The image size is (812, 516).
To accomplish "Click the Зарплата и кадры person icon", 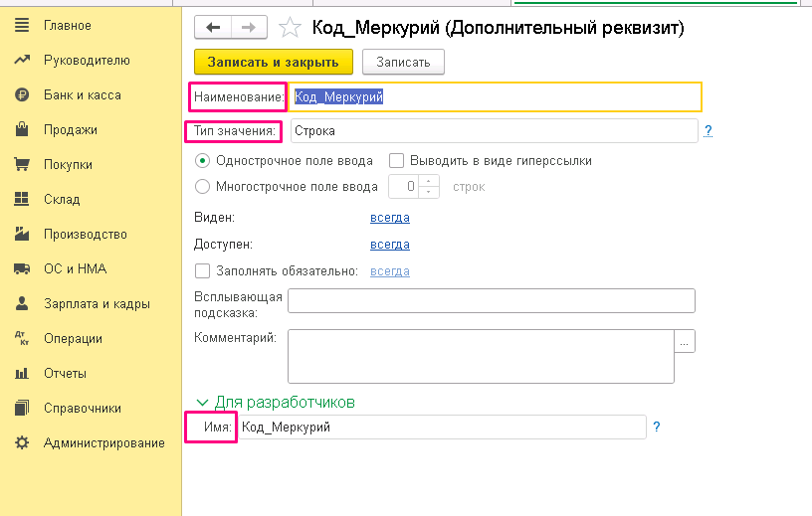I will click(22, 303).
